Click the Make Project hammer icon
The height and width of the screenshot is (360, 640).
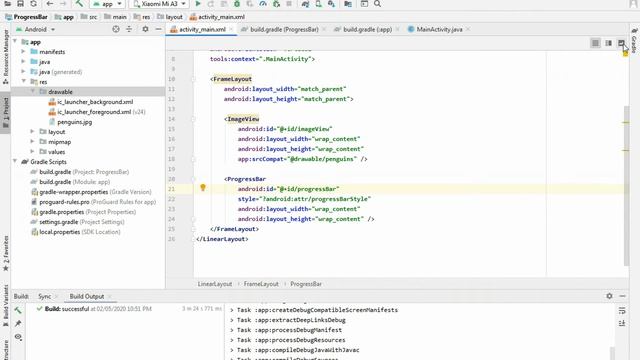point(79,4)
